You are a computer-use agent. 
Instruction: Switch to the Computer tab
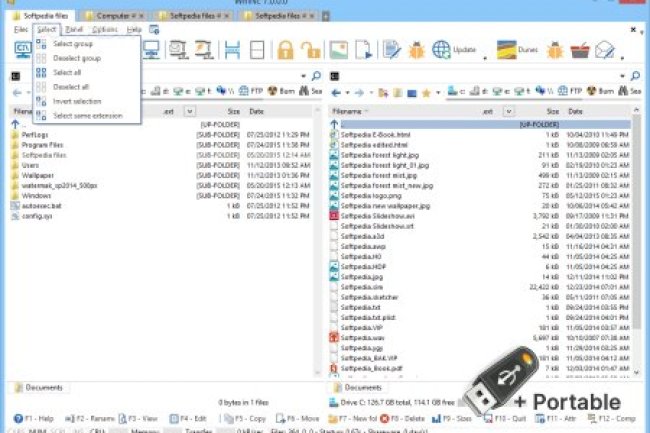click(113, 16)
